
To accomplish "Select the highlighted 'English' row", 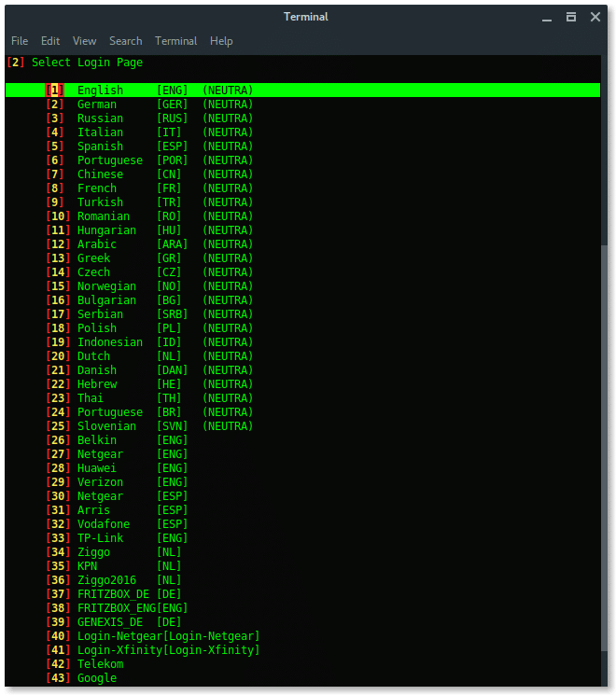I will (303, 90).
